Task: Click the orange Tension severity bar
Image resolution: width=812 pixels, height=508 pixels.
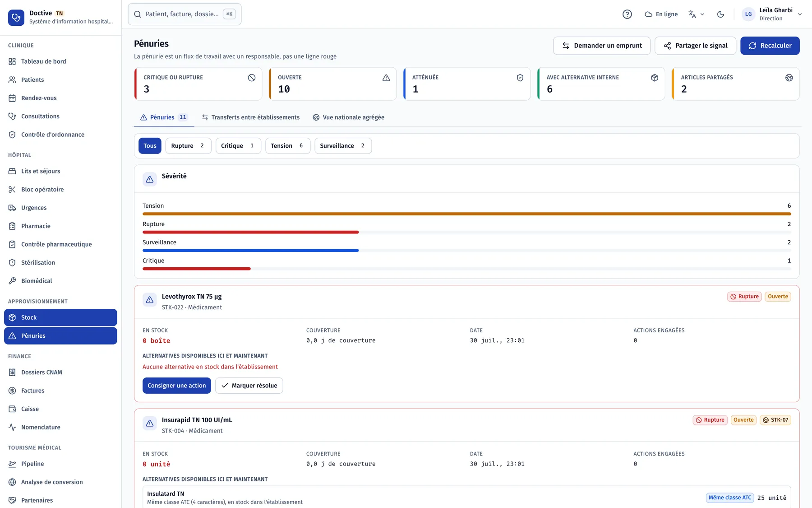Action: tap(466, 214)
